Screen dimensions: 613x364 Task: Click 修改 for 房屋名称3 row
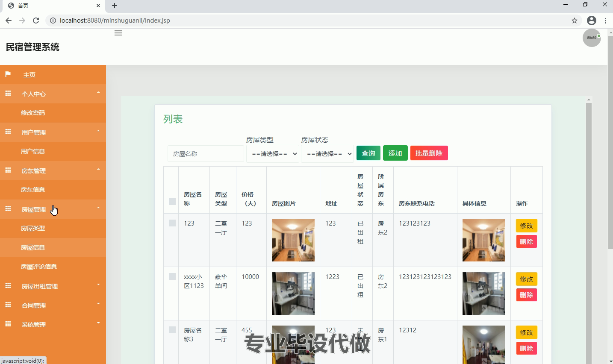527,332
